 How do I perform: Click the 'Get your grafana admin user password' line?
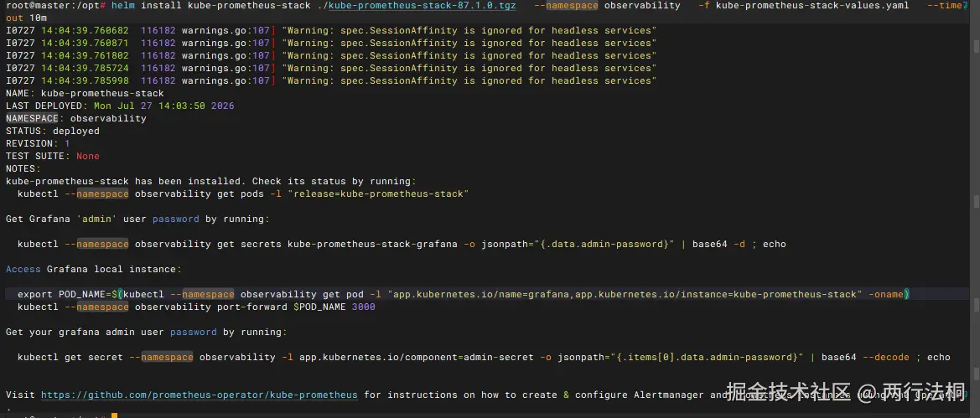click(146, 332)
